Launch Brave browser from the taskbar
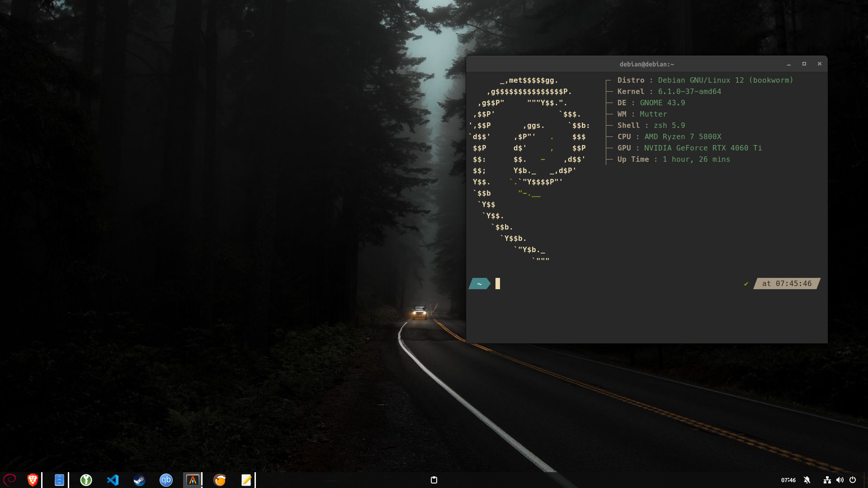The image size is (868, 488). tap(33, 480)
